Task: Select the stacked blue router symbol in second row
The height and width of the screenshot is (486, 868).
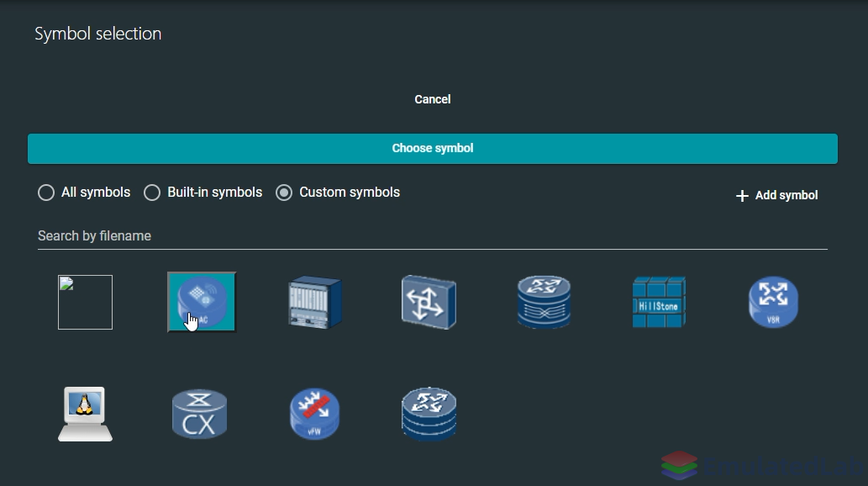Action: point(429,414)
